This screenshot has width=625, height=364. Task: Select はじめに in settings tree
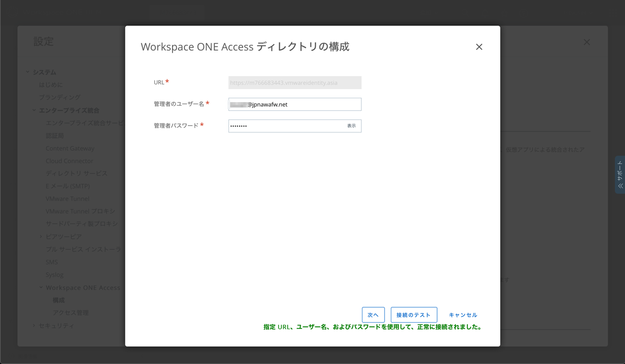pos(51,85)
